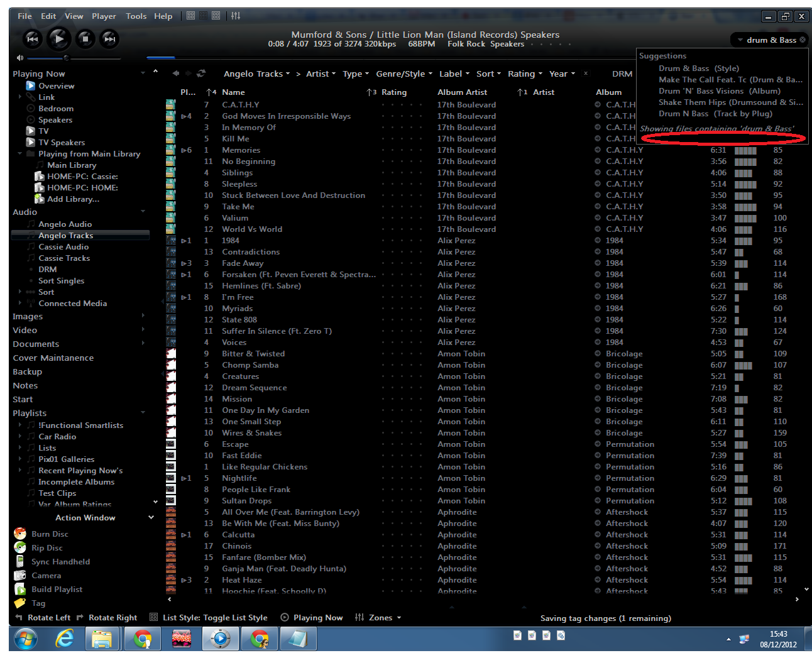Click Rotate Left in the bottom bar
The width and height of the screenshot is (812, 653).
pos(43,618)
